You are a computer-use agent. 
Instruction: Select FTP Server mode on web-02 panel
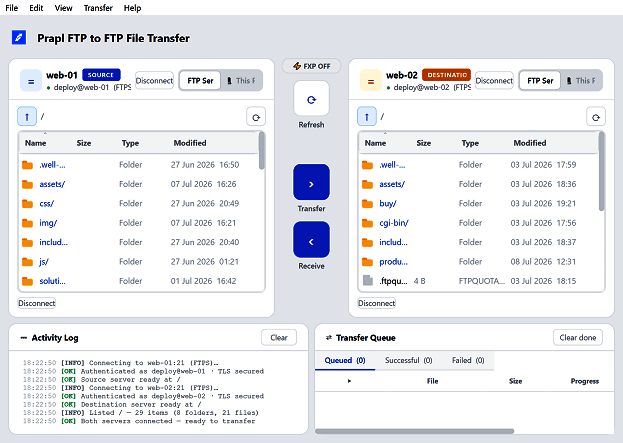[x=540, y=81]
